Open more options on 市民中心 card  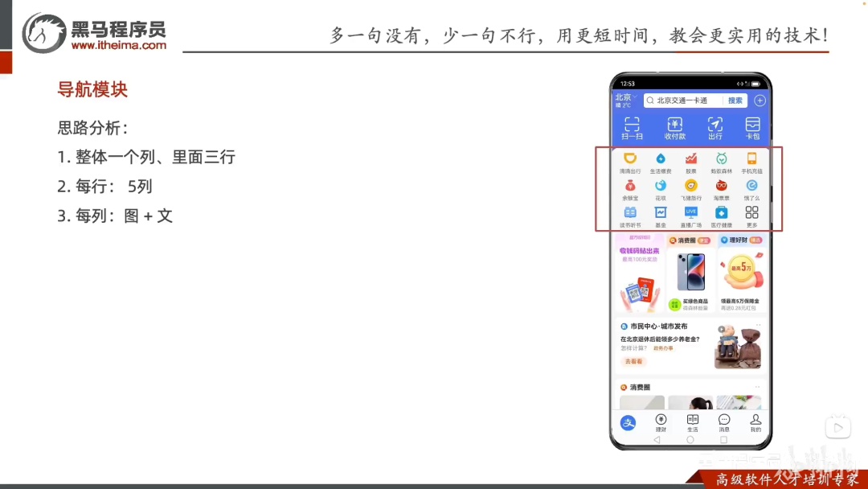click(759, 325)
